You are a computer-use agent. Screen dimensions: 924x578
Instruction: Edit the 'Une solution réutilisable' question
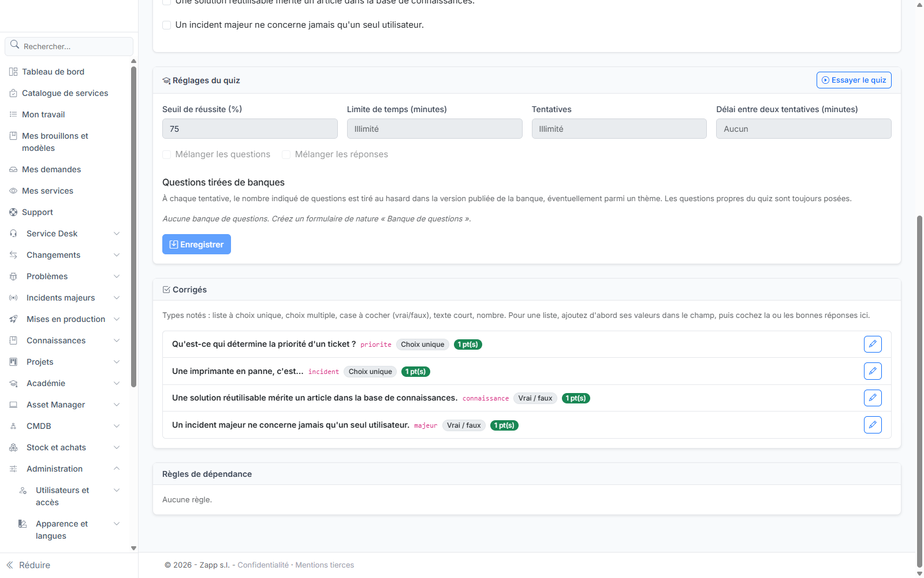click(x=873, y=398)
